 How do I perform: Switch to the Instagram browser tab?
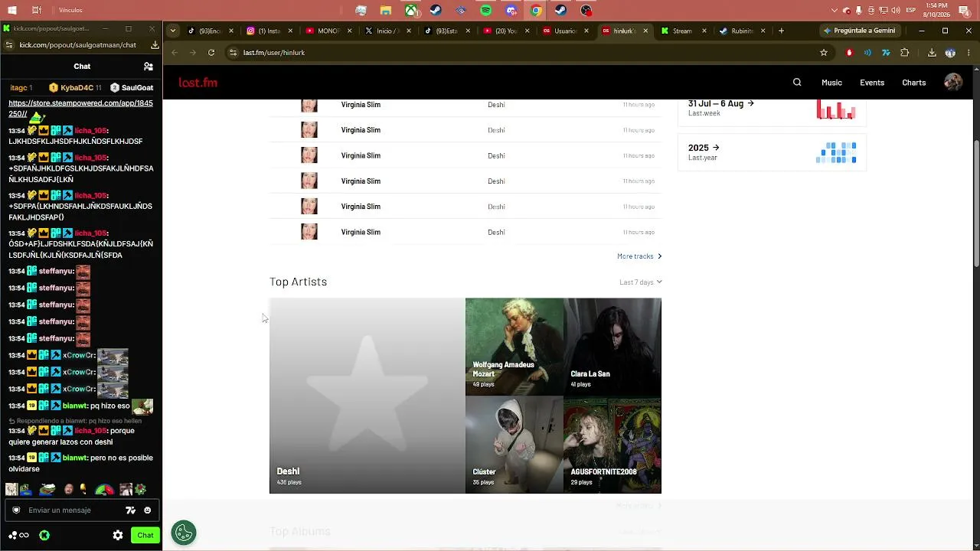click(270, 31)
